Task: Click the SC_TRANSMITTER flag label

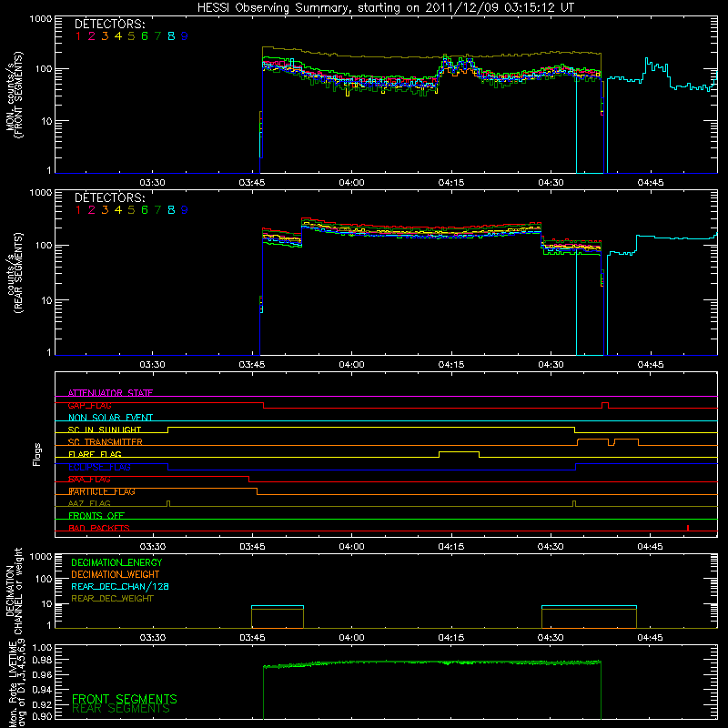Action: [106, 442]
